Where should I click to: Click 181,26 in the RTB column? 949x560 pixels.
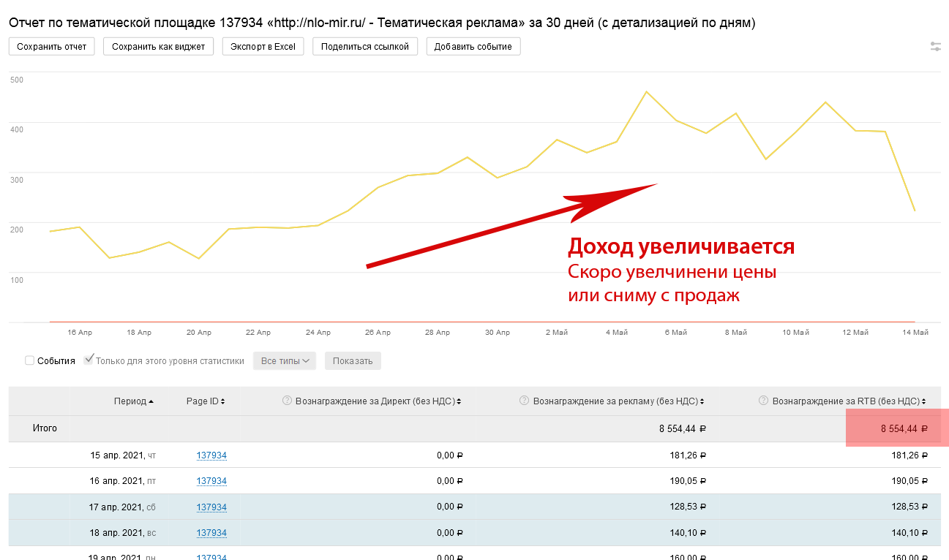coord(909,455)
